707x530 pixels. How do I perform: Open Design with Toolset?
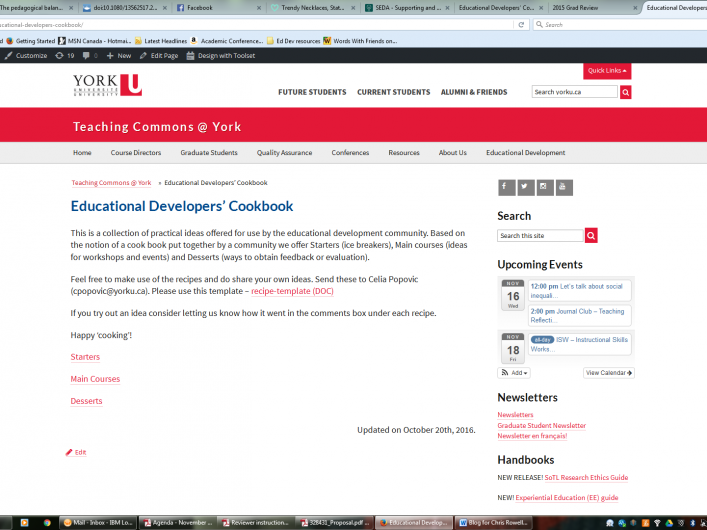(221, 55)
